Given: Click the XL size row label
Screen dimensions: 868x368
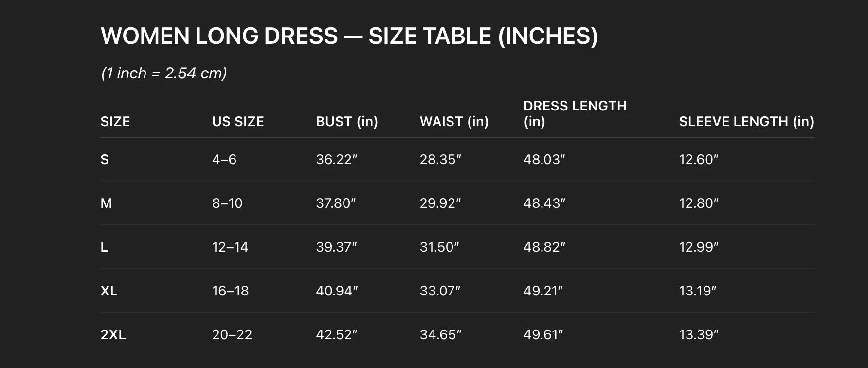Looking at the screenshot, I should 108,291.
